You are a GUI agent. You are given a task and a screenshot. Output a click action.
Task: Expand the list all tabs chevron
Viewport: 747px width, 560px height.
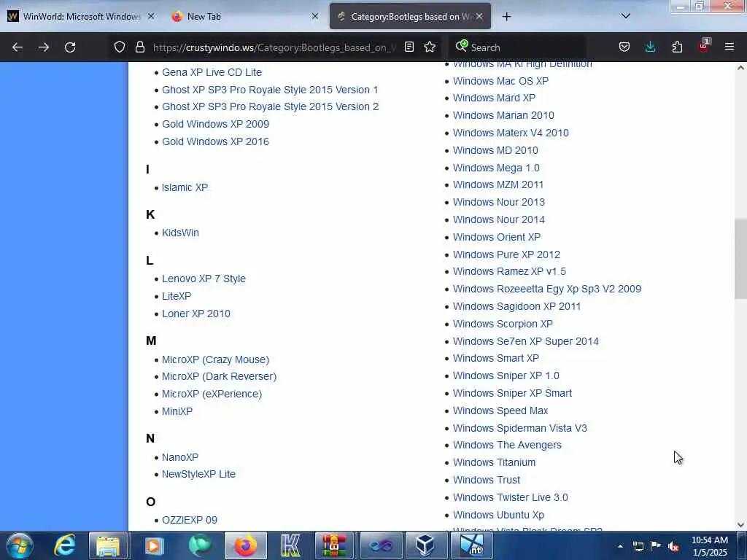(626, 16)
